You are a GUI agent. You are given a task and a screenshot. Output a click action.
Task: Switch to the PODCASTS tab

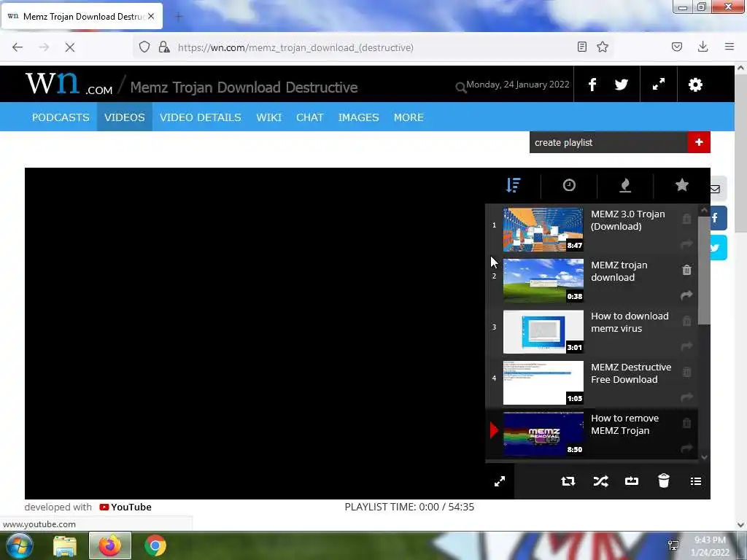point(61,117)
